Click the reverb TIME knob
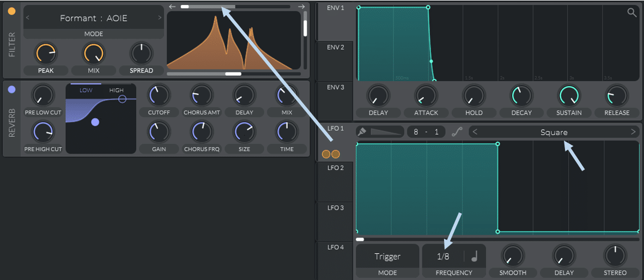The image size is (644, 280). click(x=287, y=132)
